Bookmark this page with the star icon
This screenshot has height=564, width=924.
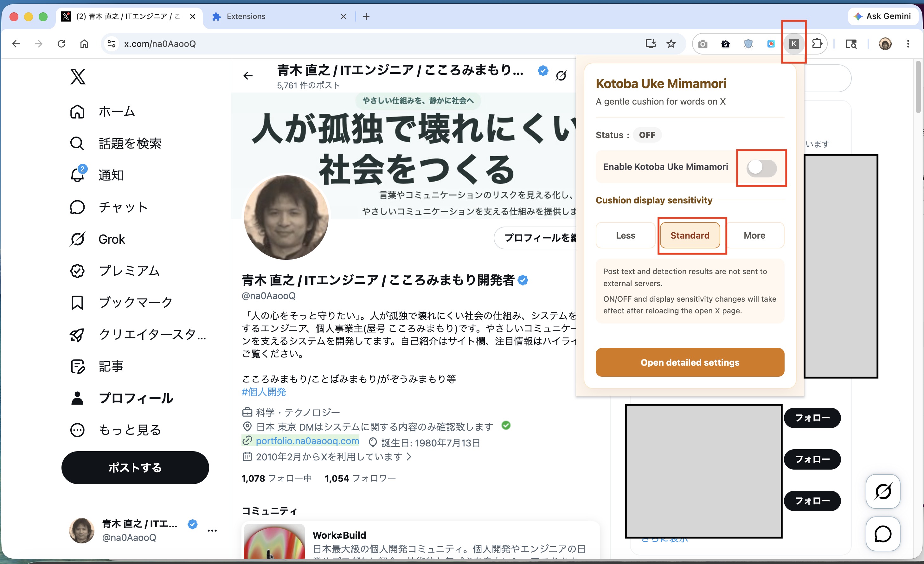[671, 44]
